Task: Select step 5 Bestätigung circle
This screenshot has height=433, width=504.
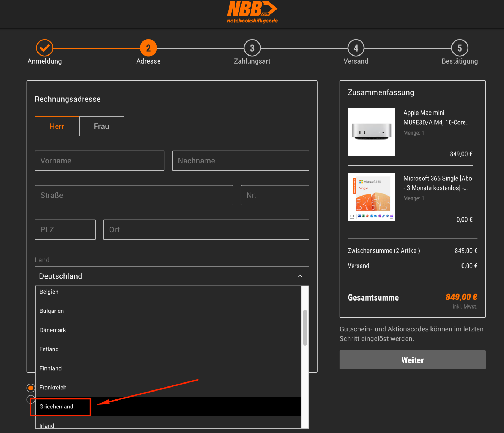Action: (460, 48)
